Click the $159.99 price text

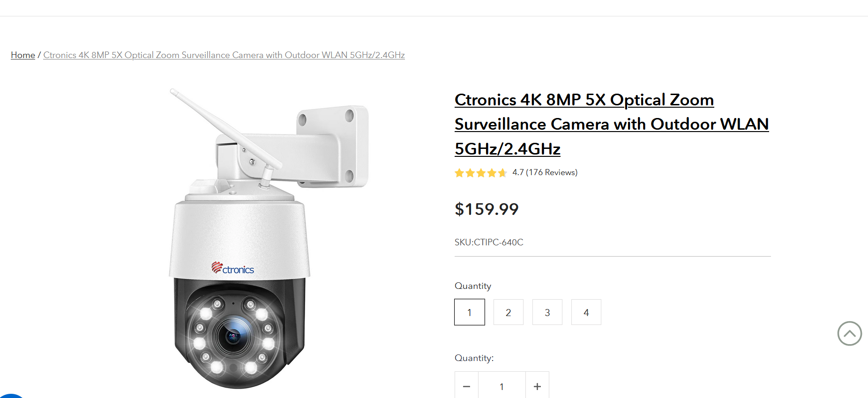[x=486, y=209]
